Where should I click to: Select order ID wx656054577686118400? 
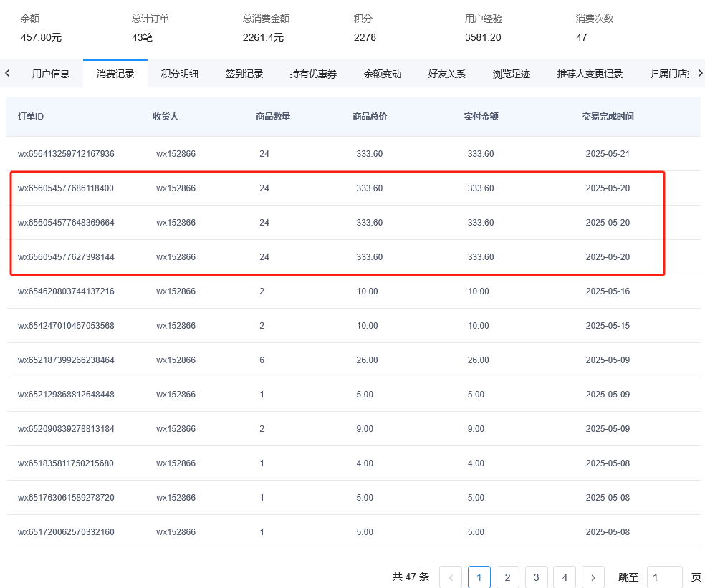point(66,188)
